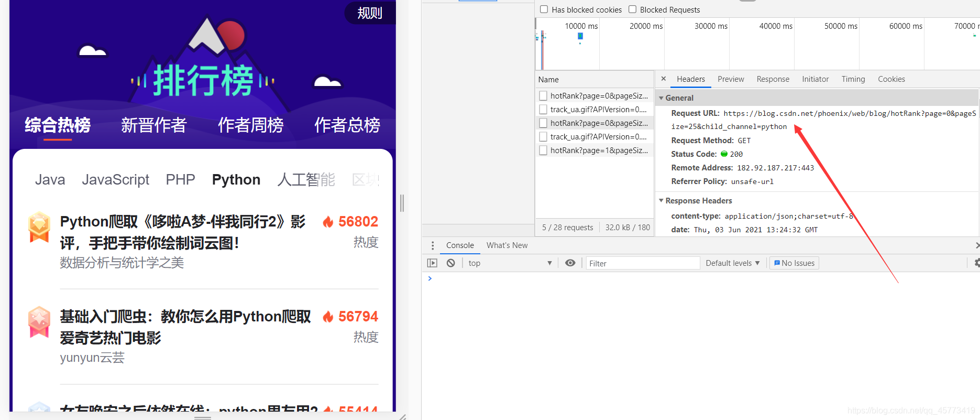Click the pink rank badge of second article
This screenshot has height=420, width=980.
(x=39, y=322)
